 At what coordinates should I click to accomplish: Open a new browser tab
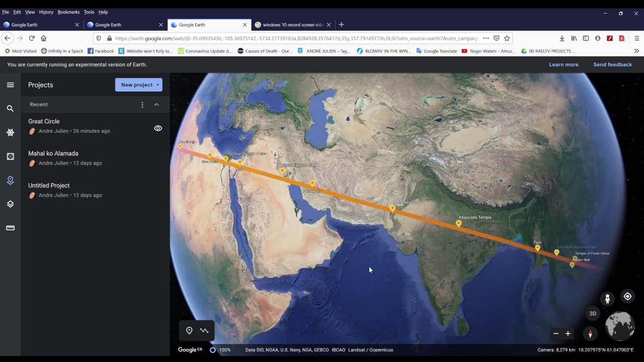point(342,25)
